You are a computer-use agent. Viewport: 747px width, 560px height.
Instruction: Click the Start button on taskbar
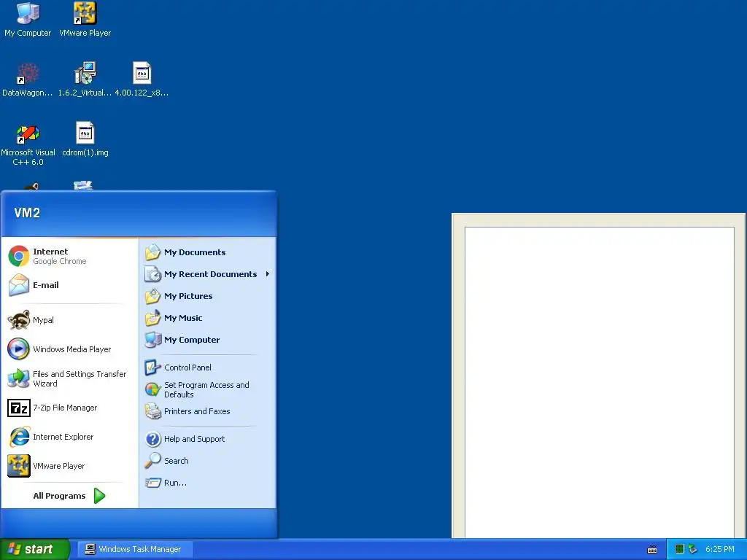tap(34, 549)
